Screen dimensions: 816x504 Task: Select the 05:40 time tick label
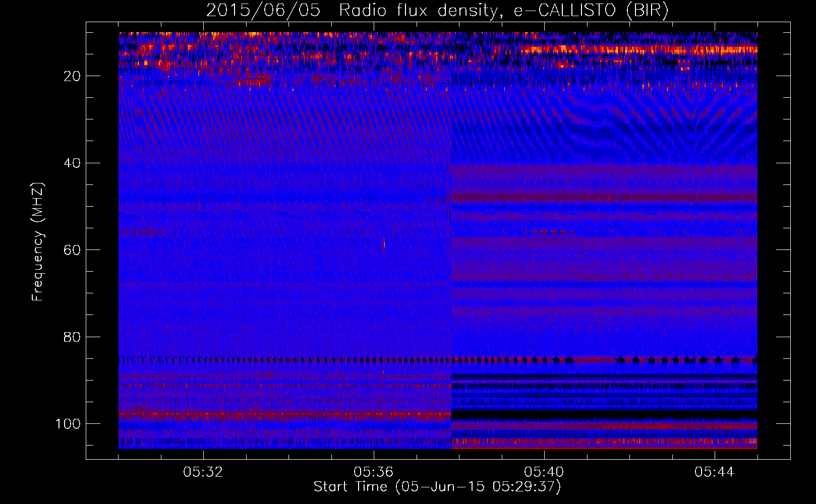coord(544,472)
